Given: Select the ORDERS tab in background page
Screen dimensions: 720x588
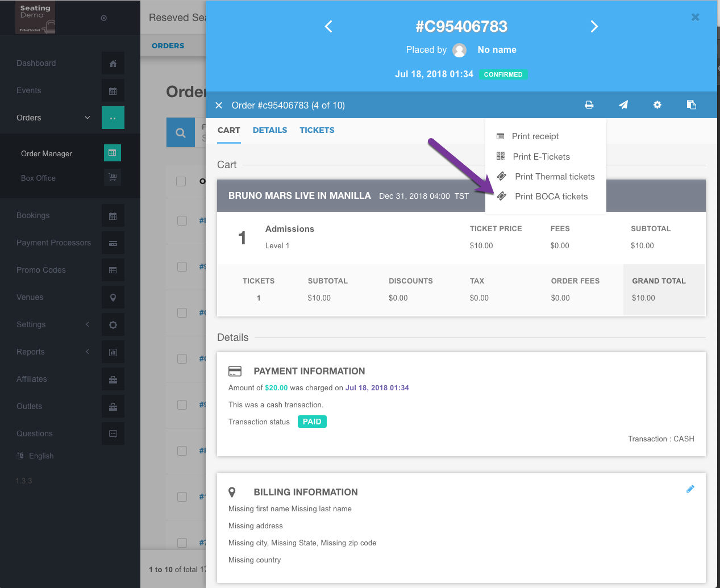Looking at the screenshot, I should 168,46.
